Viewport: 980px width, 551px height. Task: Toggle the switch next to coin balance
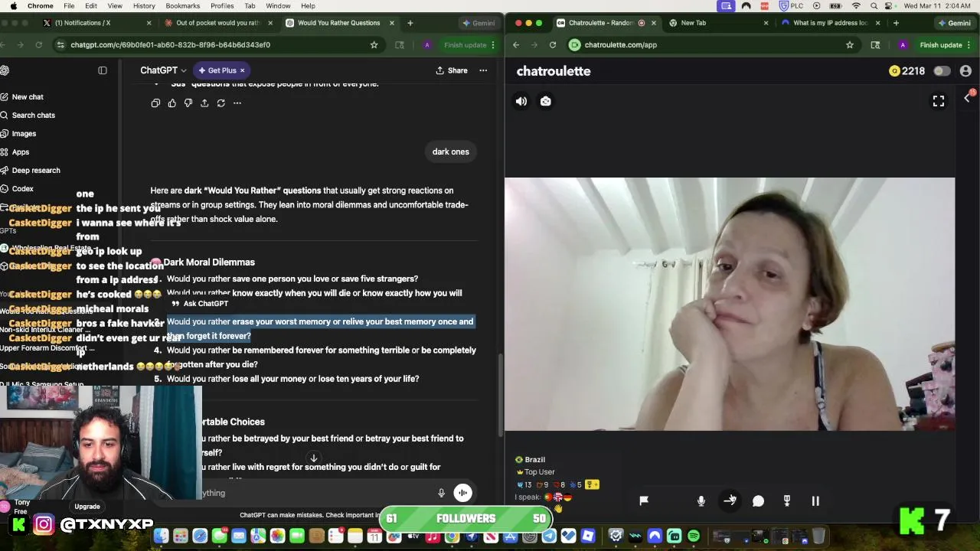[942, 71]
